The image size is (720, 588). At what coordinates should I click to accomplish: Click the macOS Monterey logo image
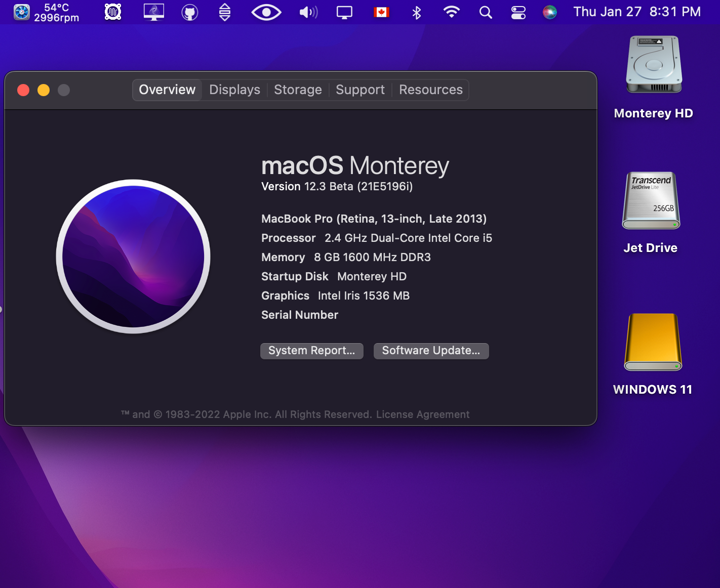(133, 257)
